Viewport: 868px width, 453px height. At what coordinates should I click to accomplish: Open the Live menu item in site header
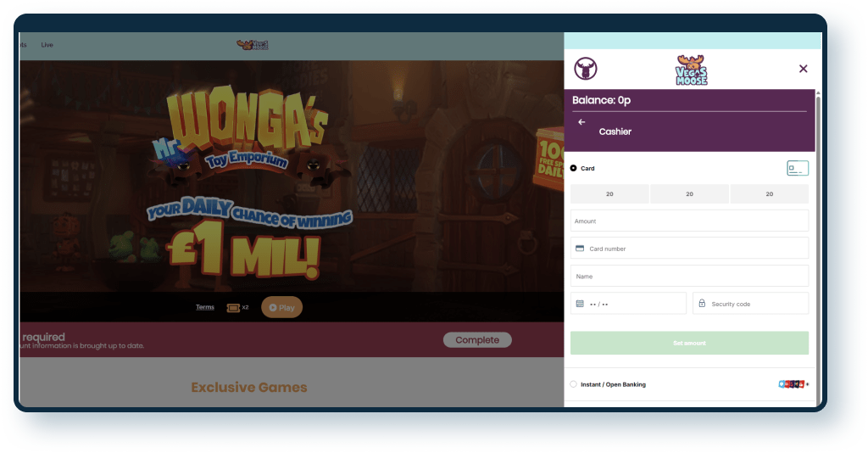click(47, 45)
